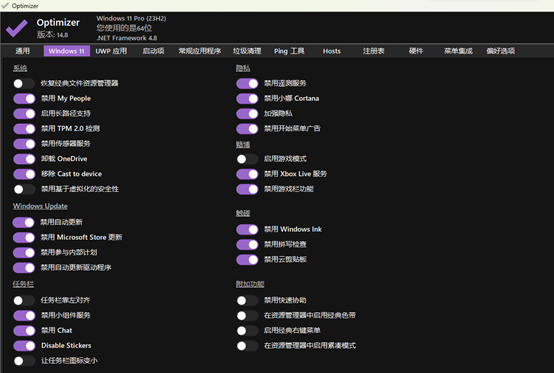Screen dimensions: 554x373
Task: Switch off 禁用传感器服务 toggle
Action: (x=24, y=144)
